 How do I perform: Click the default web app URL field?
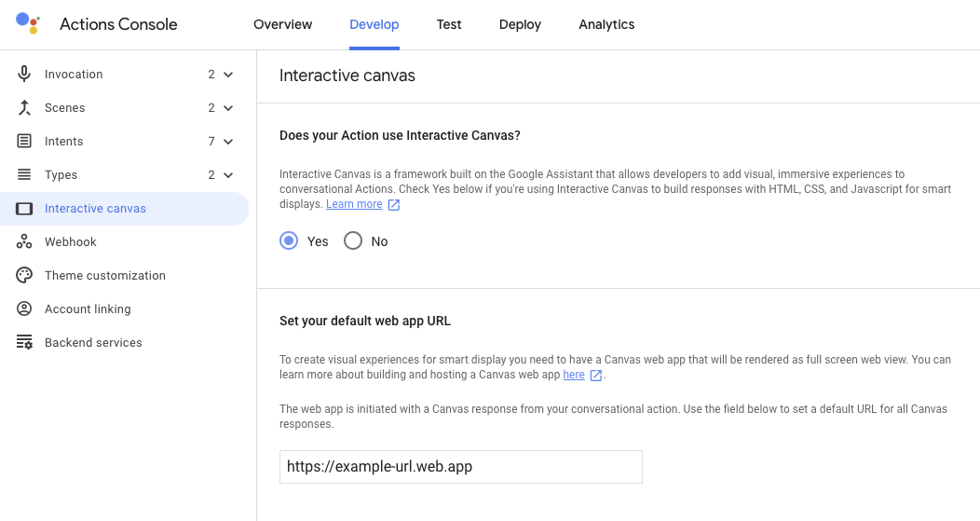click(460, 467)
